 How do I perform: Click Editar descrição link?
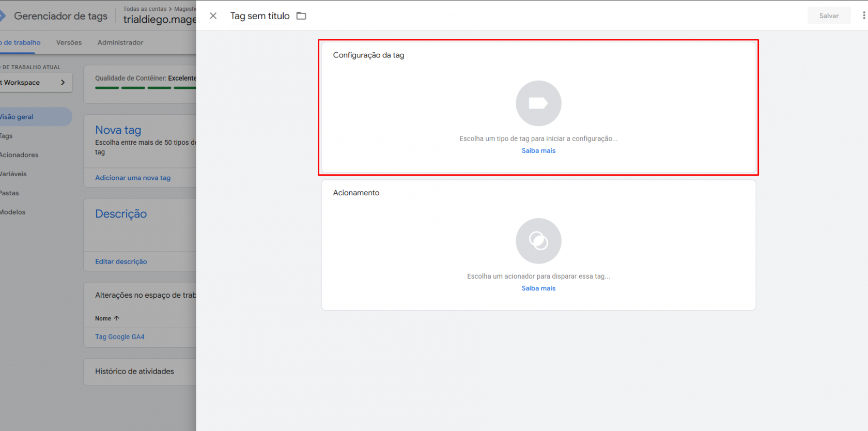pos(121,262)
